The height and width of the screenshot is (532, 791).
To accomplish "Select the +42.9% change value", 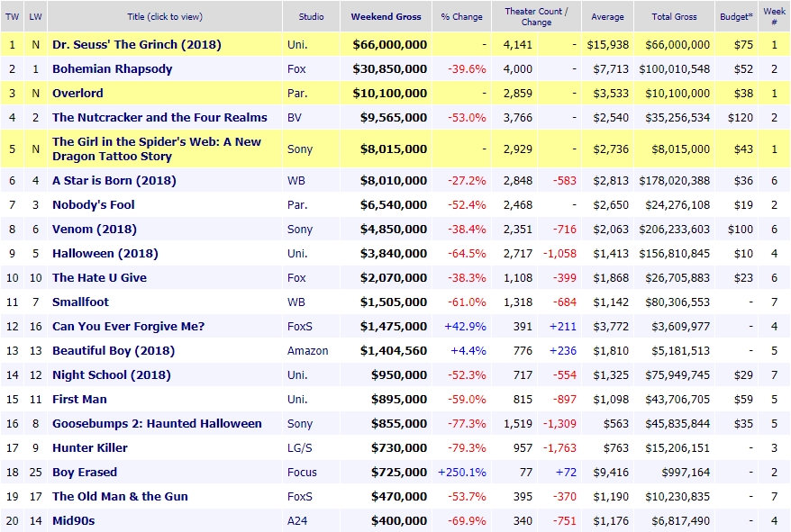I will 465,326.
